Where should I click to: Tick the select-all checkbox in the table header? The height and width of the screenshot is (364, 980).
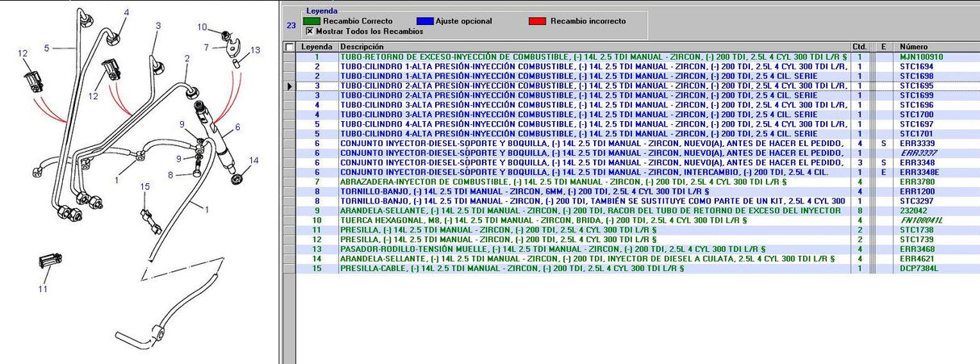pos(290,47)
